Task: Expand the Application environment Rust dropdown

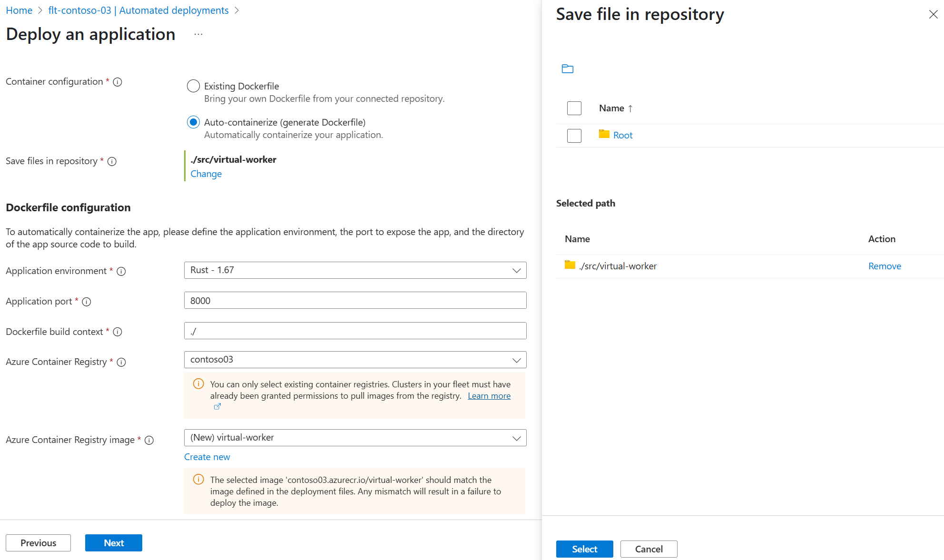Action: click(355, 270)
